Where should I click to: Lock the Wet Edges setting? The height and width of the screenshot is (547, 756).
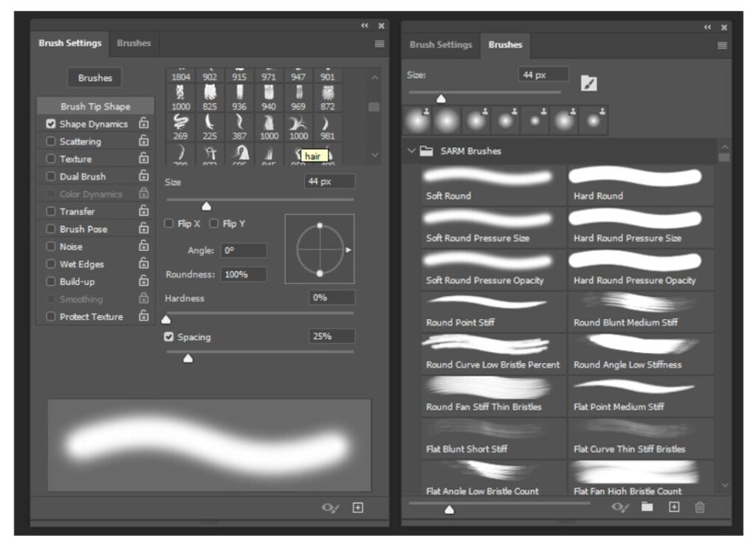pos(143,264)
